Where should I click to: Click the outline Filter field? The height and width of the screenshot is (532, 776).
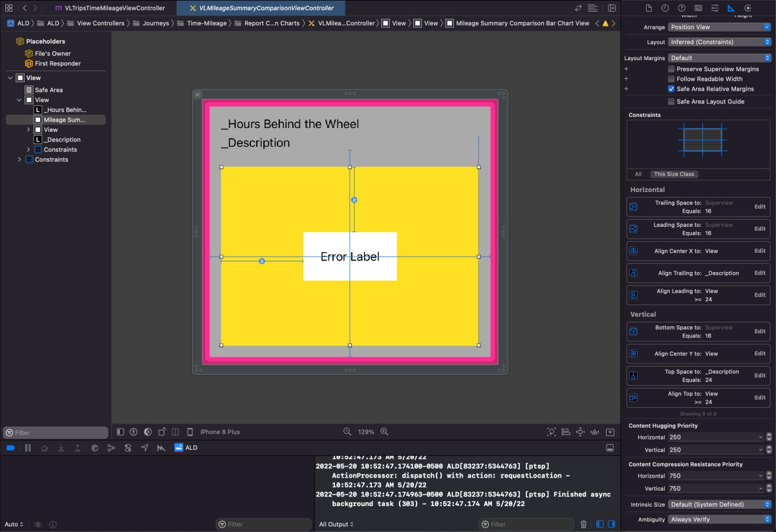(56, 432)
